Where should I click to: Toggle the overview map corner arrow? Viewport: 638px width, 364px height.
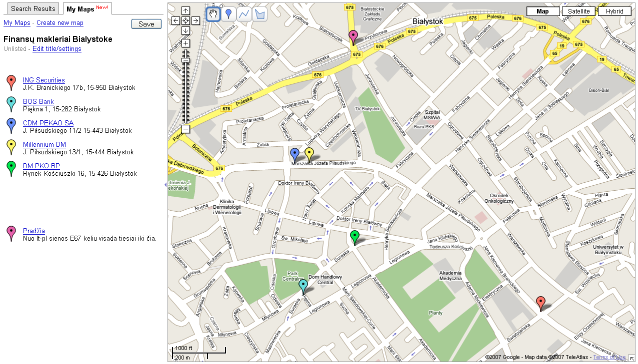(x=631, y=358)
